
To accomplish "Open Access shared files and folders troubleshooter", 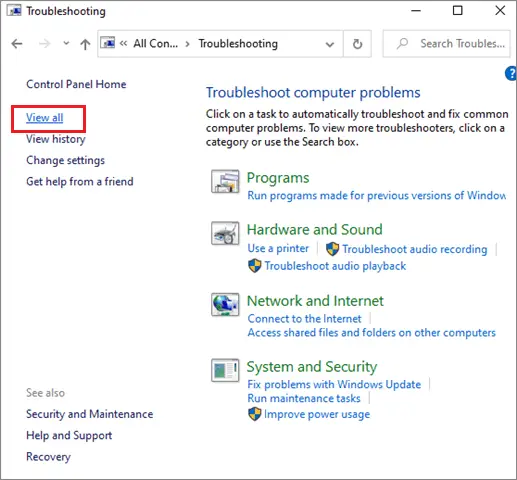I will (372, 333).
